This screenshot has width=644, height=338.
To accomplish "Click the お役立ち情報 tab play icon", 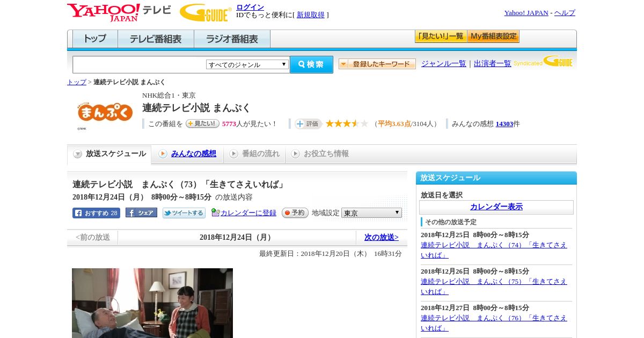I will click(x=295, y=154).
